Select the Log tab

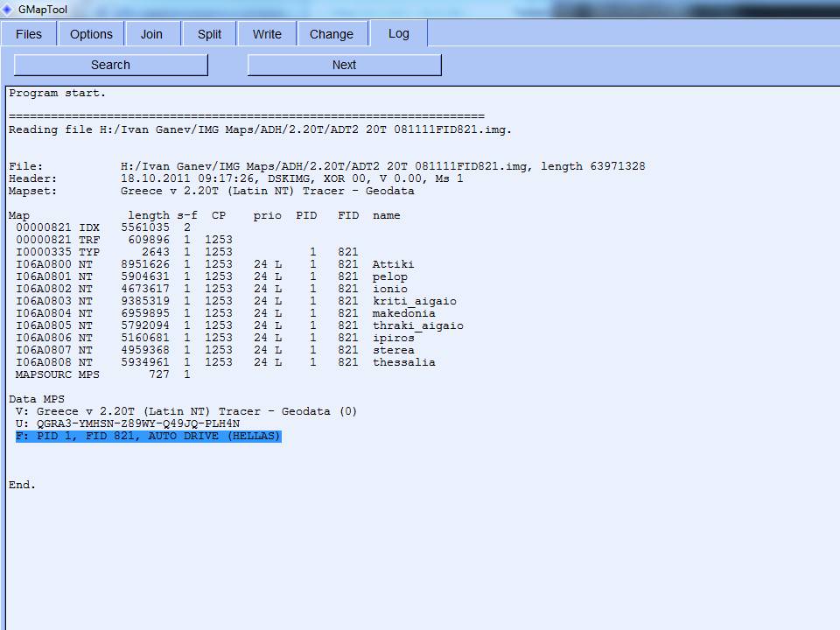(x=398, y=33)
